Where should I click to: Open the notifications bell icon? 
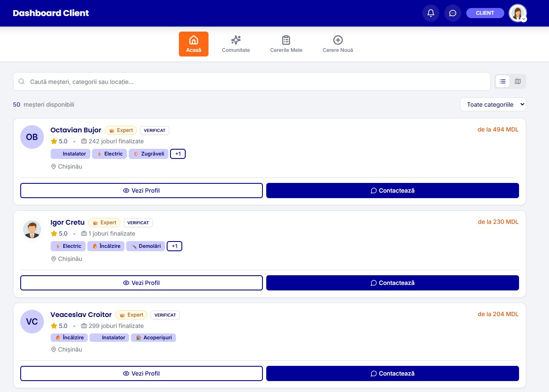[430, 13]
